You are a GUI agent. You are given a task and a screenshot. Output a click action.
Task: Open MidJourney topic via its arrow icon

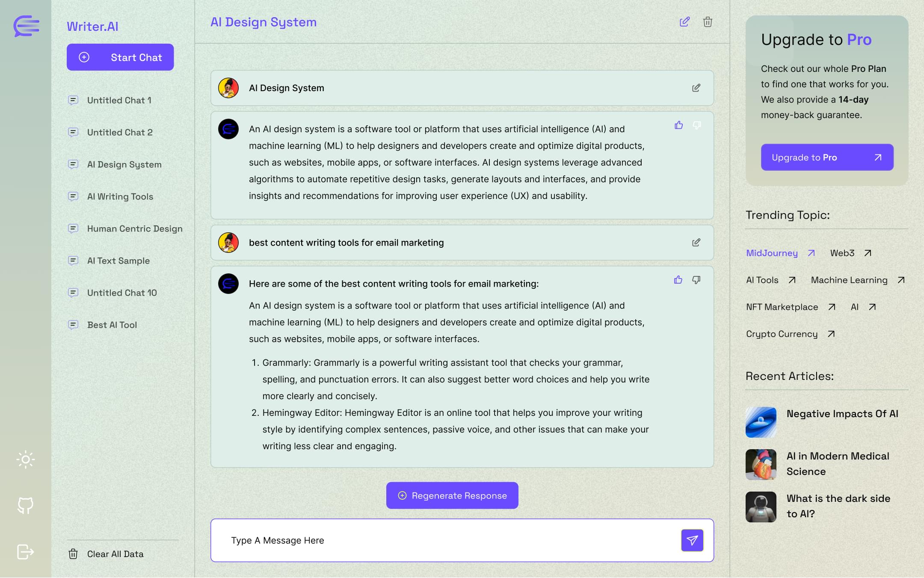[x=811, y=253]
